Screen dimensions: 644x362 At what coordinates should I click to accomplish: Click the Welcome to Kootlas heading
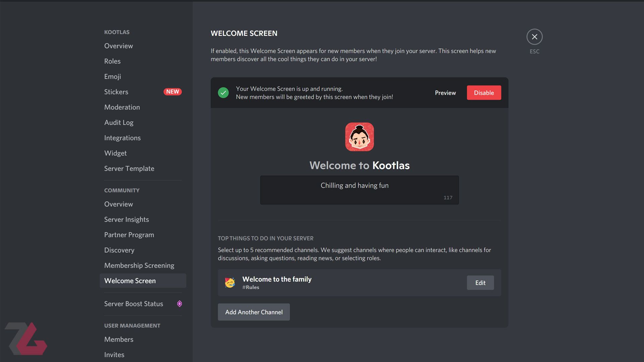360,166
